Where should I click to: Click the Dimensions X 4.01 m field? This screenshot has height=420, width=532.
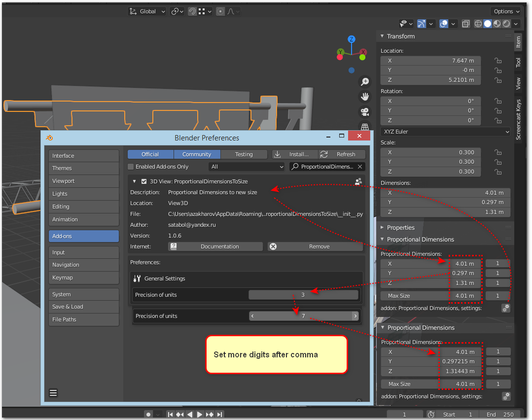click(x=446, y=193)
